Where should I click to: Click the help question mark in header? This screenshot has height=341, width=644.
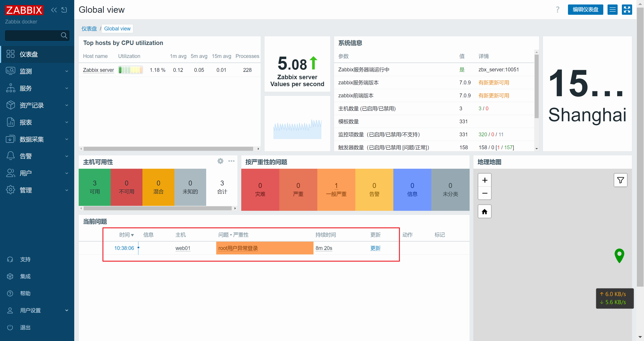pos(557,10)
